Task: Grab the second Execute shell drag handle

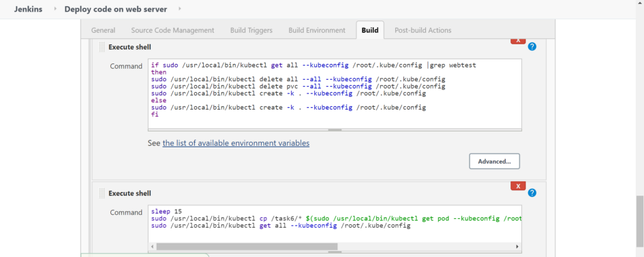Action: coord(102,194)
